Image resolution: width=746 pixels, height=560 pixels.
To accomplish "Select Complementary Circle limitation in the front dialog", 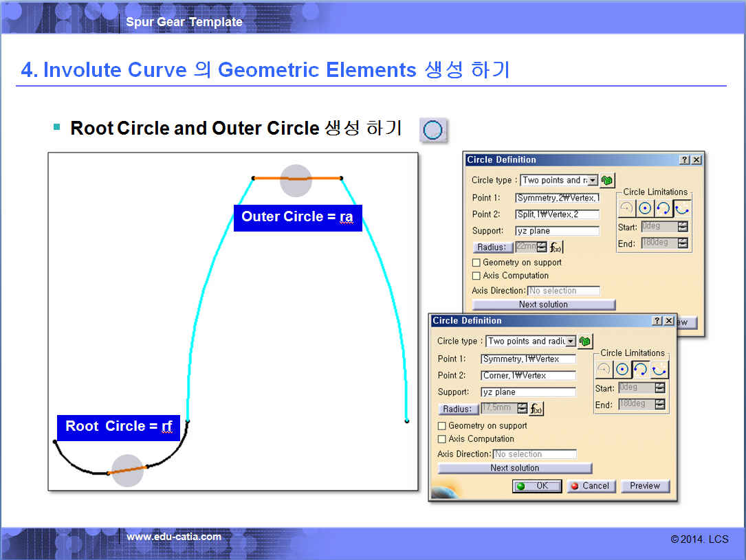I will point(659,370).
